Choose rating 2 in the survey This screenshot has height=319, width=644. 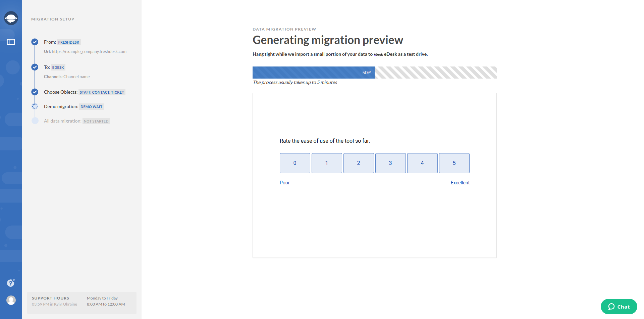tap(359, 163)
